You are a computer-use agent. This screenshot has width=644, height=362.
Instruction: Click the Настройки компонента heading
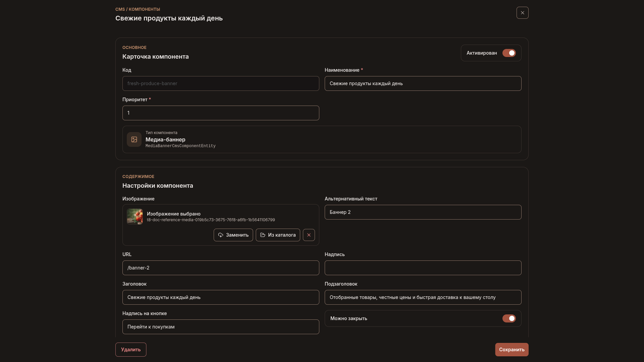[x=158, y=185]
